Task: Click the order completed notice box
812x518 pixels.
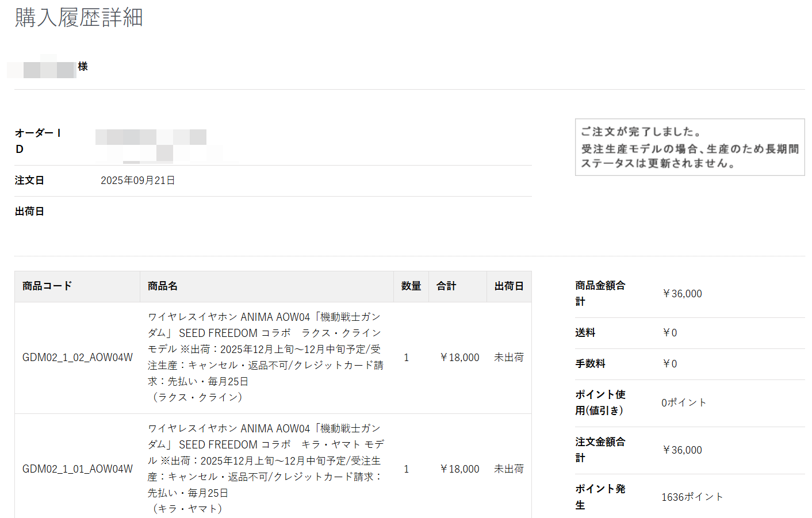Action: point(690,147)
